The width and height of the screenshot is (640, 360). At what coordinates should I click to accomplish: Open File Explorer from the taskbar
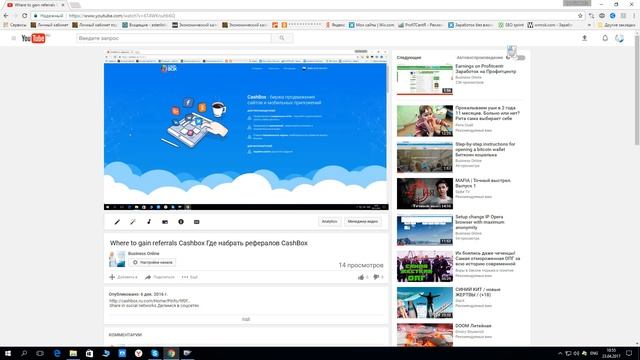73,353
